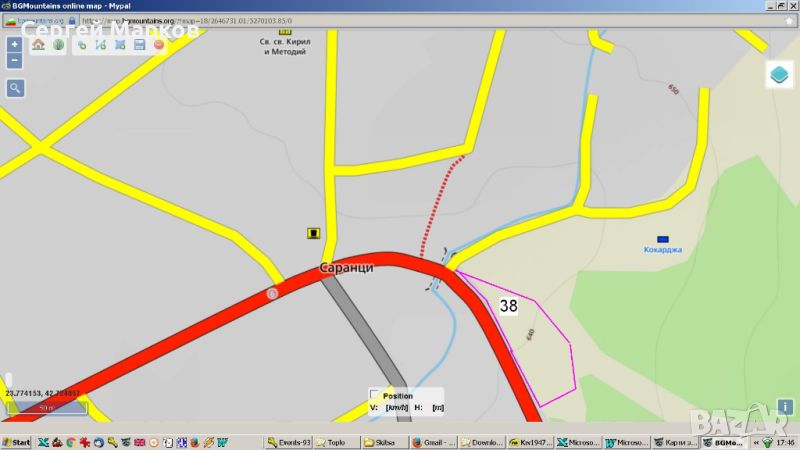Click the save floppy disk icon
Viewport: 800px width, 450px height.
click(140, 45)
